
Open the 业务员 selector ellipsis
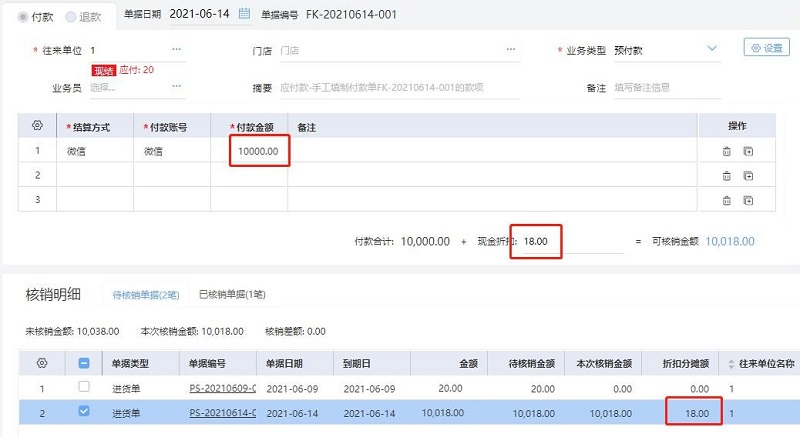click(177, 87)
